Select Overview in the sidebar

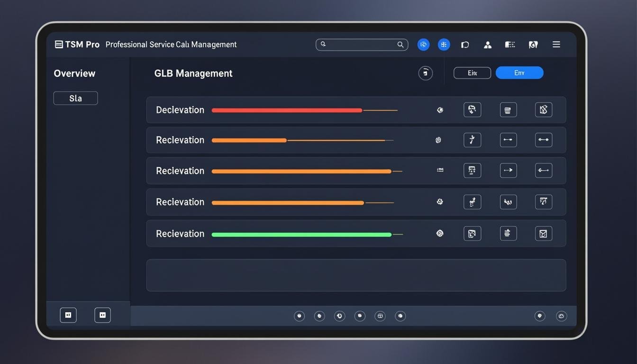(x=74, y=73)
